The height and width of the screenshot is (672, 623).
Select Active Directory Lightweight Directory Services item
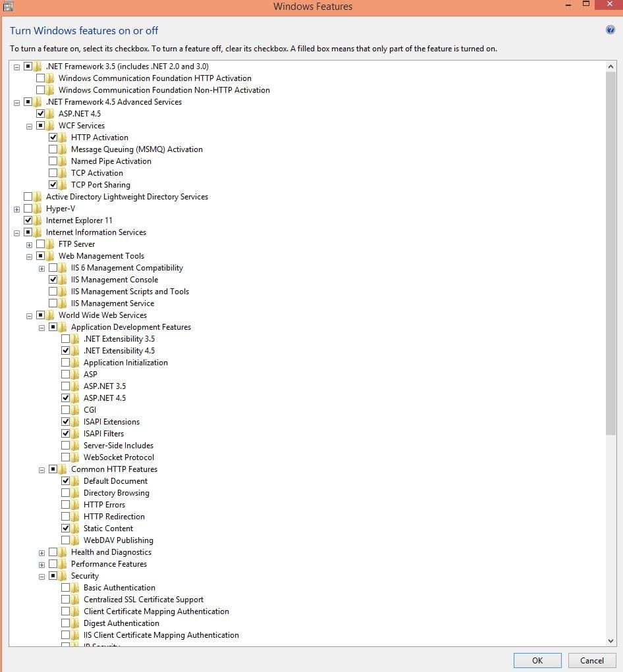click(x=126, y=197)
